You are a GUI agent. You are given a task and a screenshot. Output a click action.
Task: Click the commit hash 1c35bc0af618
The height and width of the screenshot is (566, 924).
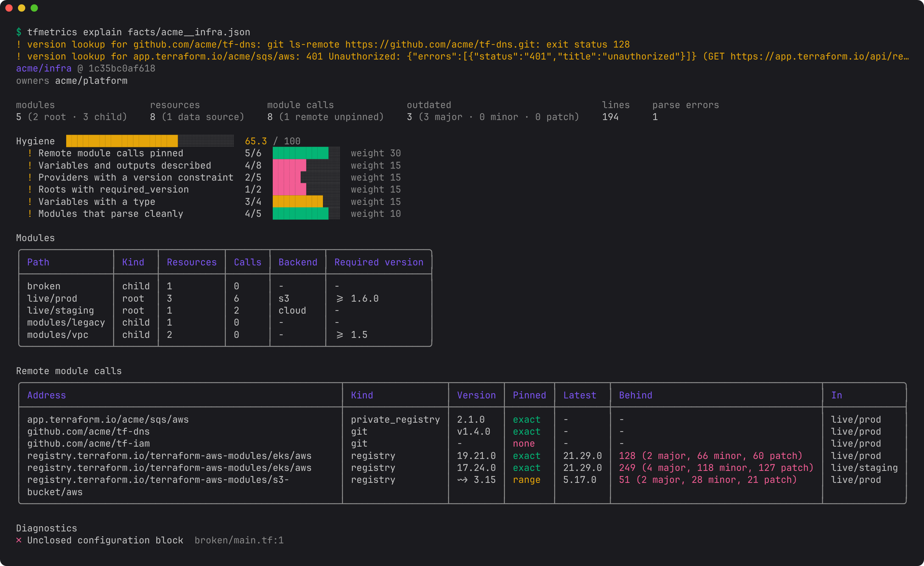[122, 68]
